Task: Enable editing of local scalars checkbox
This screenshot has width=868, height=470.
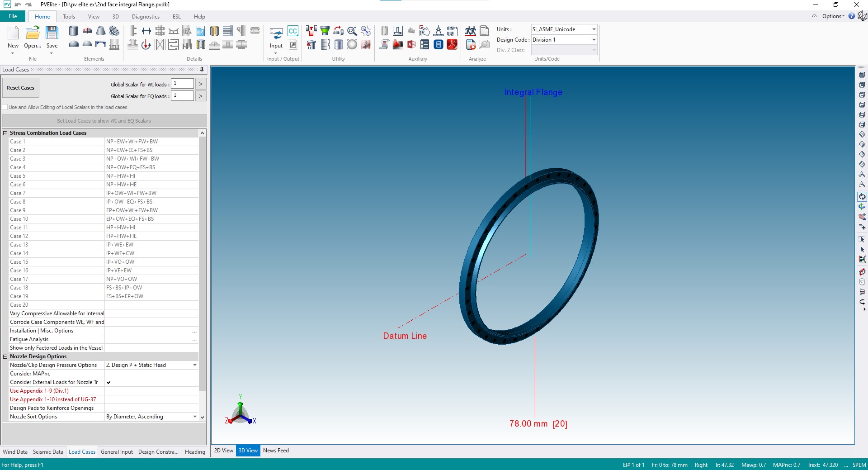Action: click(x=5, y=107)
